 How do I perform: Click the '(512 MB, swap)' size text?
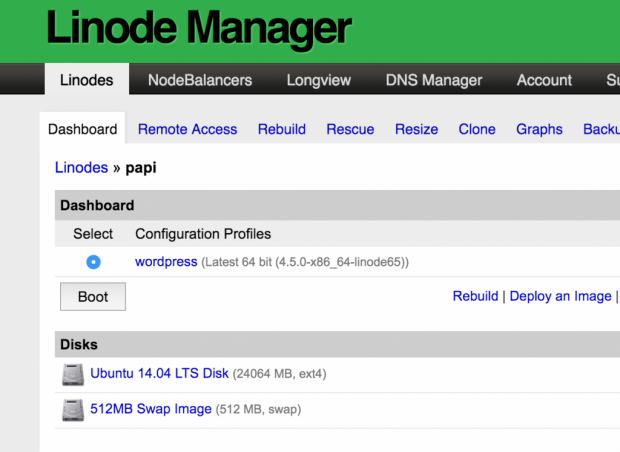(x=258, y=409)
